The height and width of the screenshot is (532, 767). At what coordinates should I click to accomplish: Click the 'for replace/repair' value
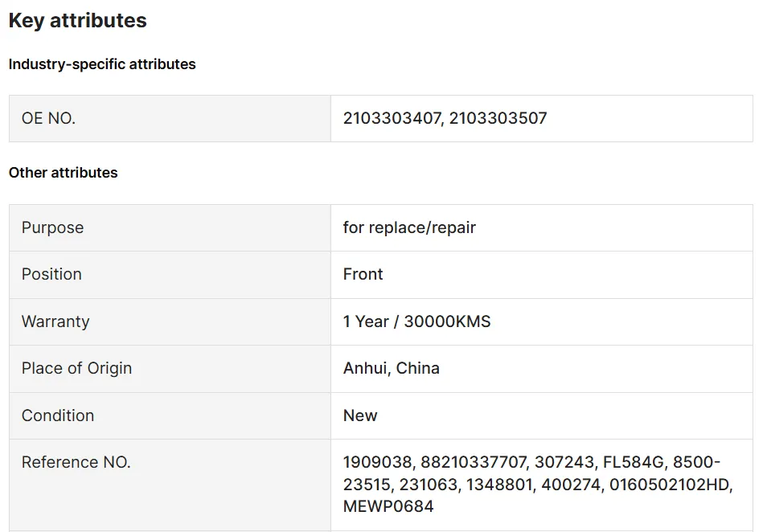(409, 227)
